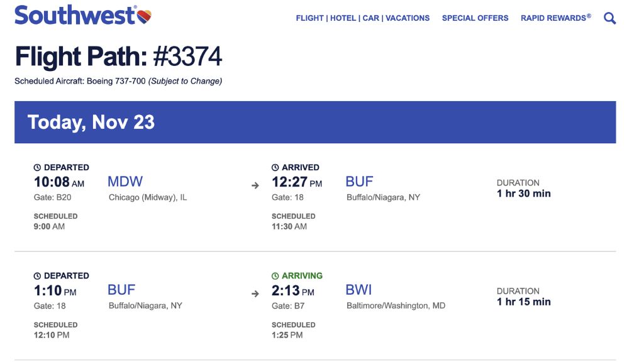The image size is (644, 362).
Task: Click the clock icon beside DEPARTED from BUF
Action: (38, 275)
